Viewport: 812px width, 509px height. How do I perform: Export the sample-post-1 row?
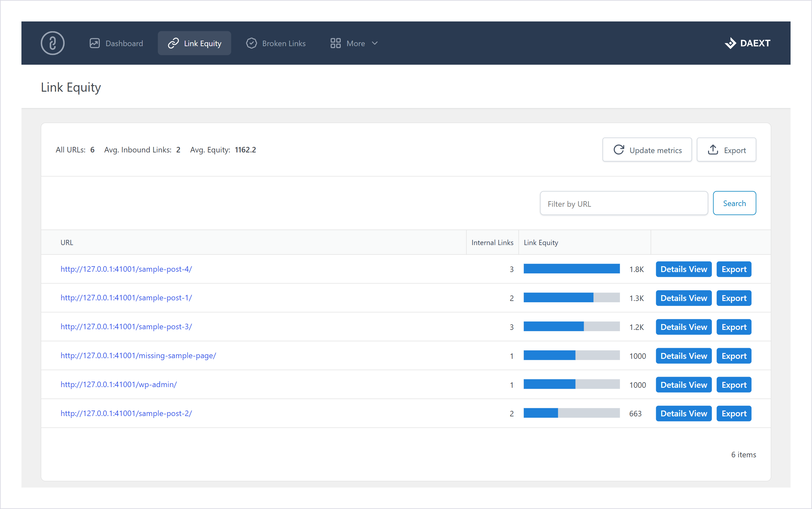pyautogui.click(x=734, y=298)
